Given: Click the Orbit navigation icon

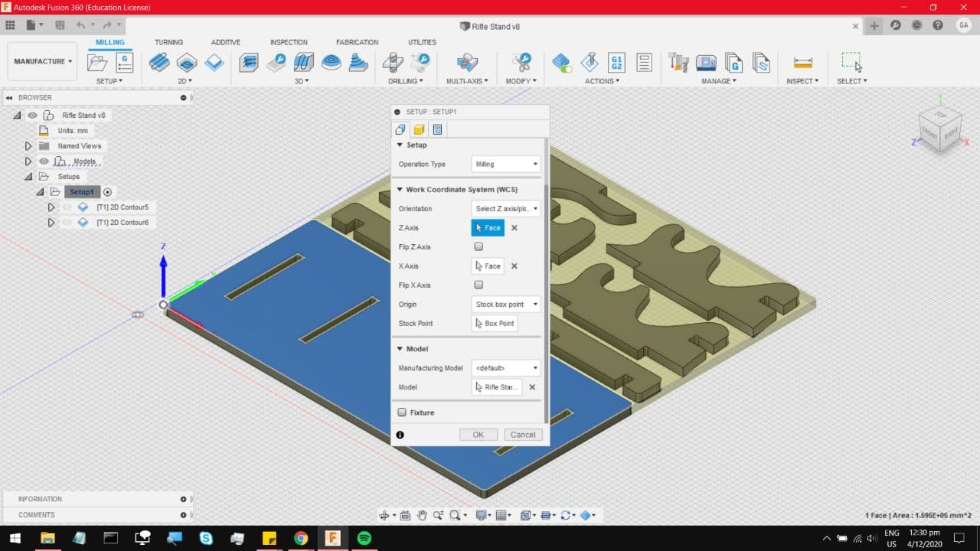Looking at the screenshot, I should [x=384, y=516].
